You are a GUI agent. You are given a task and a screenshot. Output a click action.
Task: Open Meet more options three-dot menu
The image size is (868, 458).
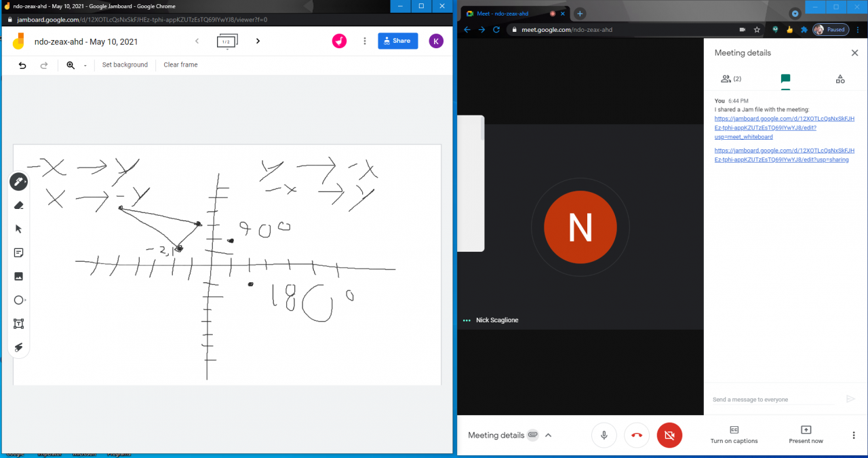(854, 435)
